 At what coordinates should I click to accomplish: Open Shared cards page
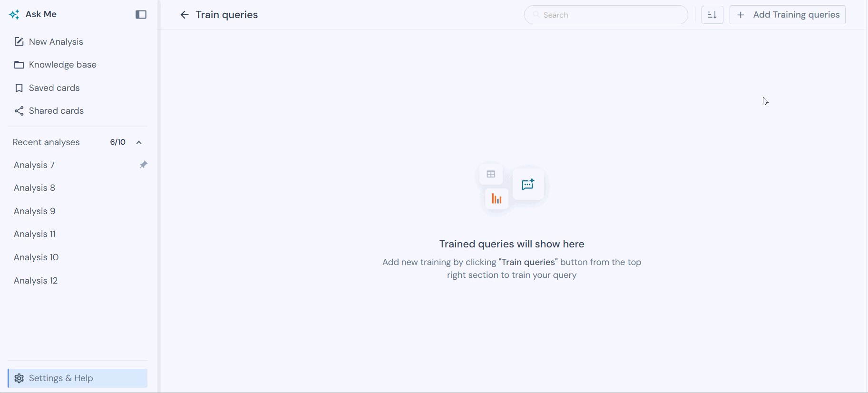(56, 111)
